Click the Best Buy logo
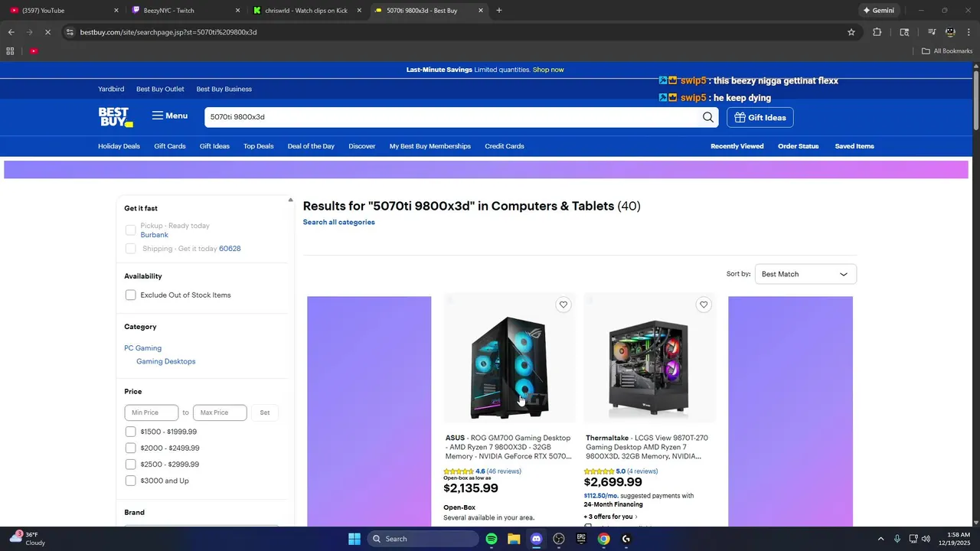Viewport: 980px width, 551px height. pyautogui.click(x=116, y=117)
